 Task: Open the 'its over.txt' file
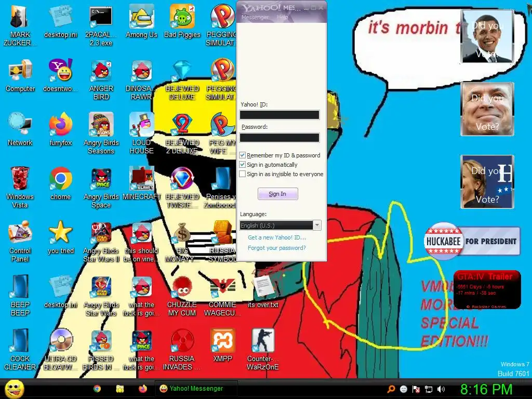(x=263, y=291)
